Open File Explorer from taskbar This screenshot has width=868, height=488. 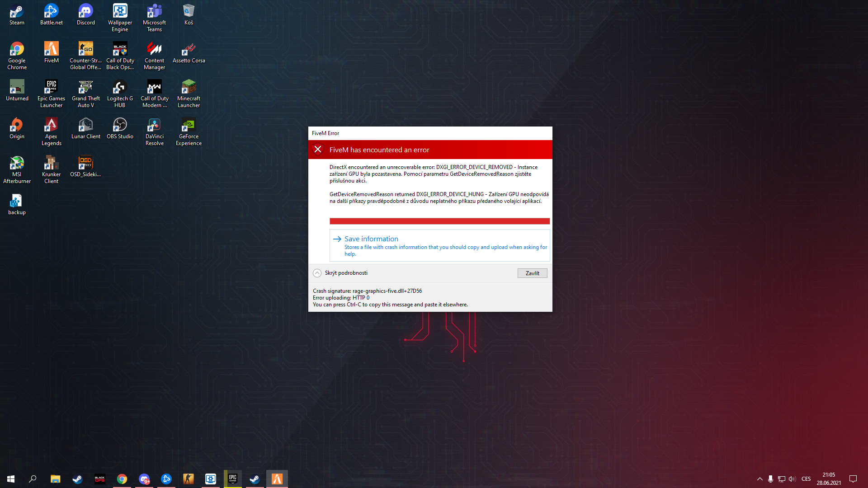coord(55,479)
